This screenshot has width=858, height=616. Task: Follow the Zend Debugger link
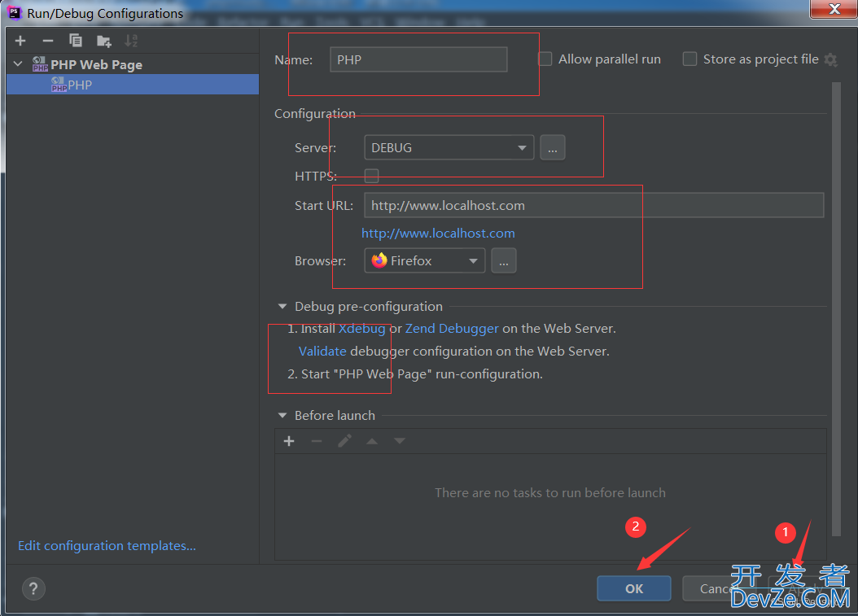(x=452, y=328)
